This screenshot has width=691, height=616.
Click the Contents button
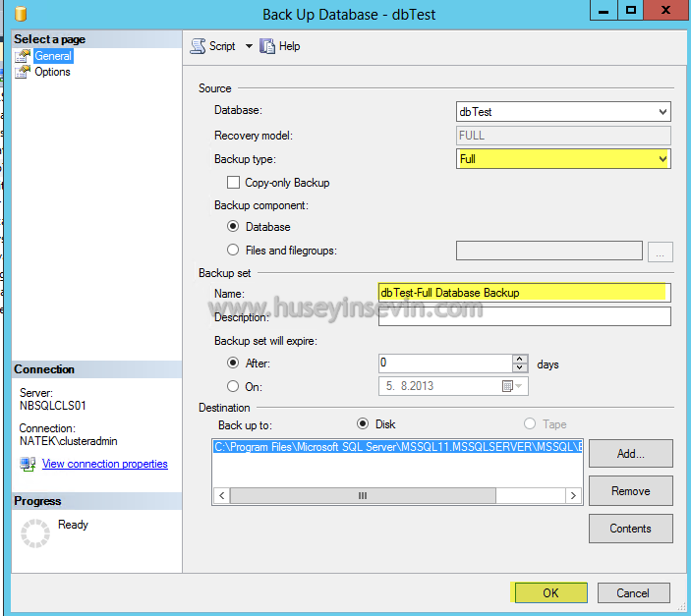[631, 529]
